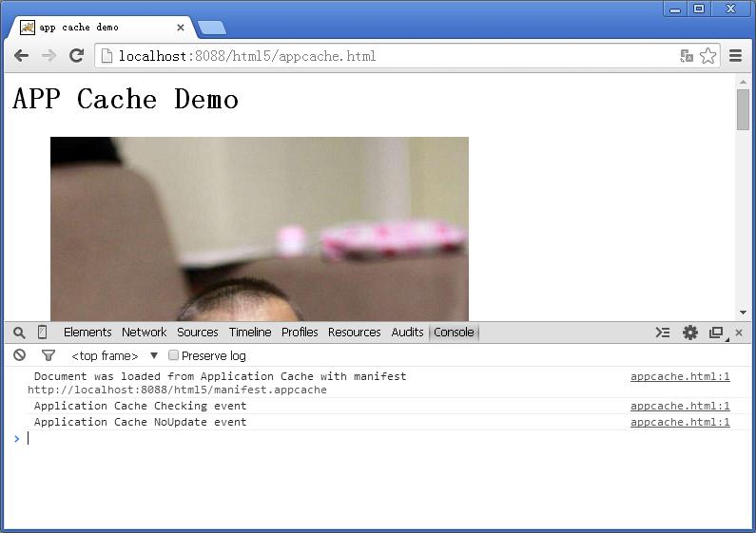Click the scrollbar up arrow
This screenshot has width=756, height=533.
pos(743,82)
